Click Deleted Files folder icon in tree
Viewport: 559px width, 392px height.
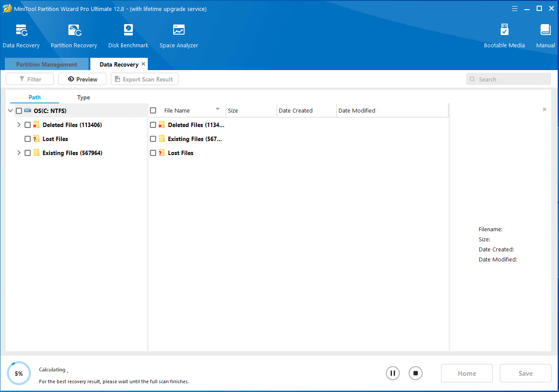(36, 125)
